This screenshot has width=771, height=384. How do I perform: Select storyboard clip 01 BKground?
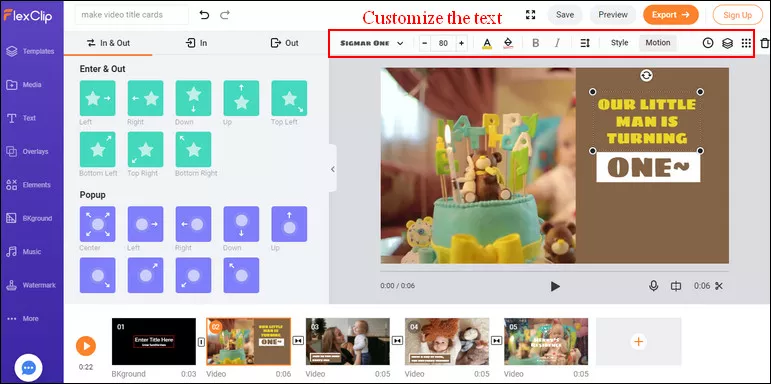(x=154, y=341)
